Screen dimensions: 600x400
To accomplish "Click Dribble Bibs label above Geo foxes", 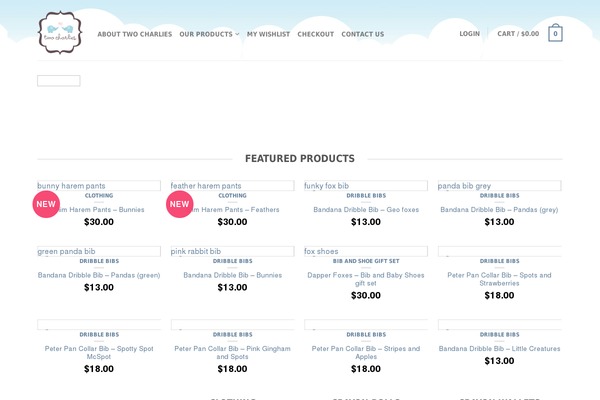I will 366,196.
